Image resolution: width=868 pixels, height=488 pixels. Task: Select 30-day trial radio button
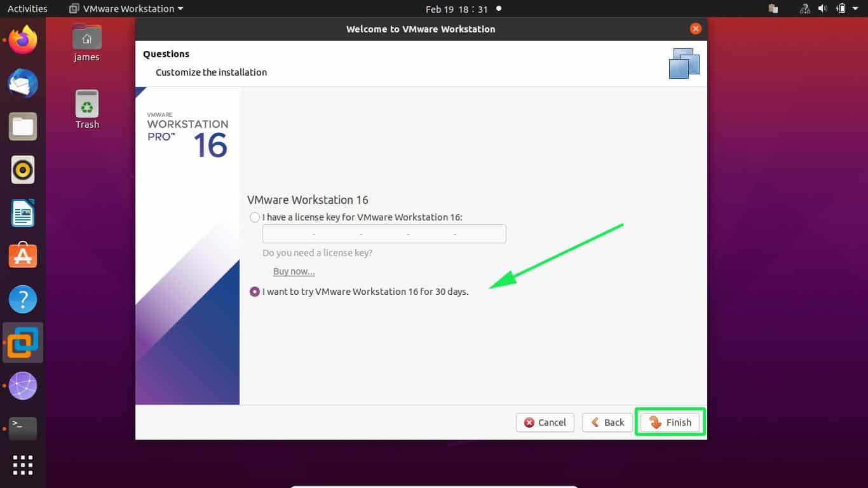click(x=255, y=292)
